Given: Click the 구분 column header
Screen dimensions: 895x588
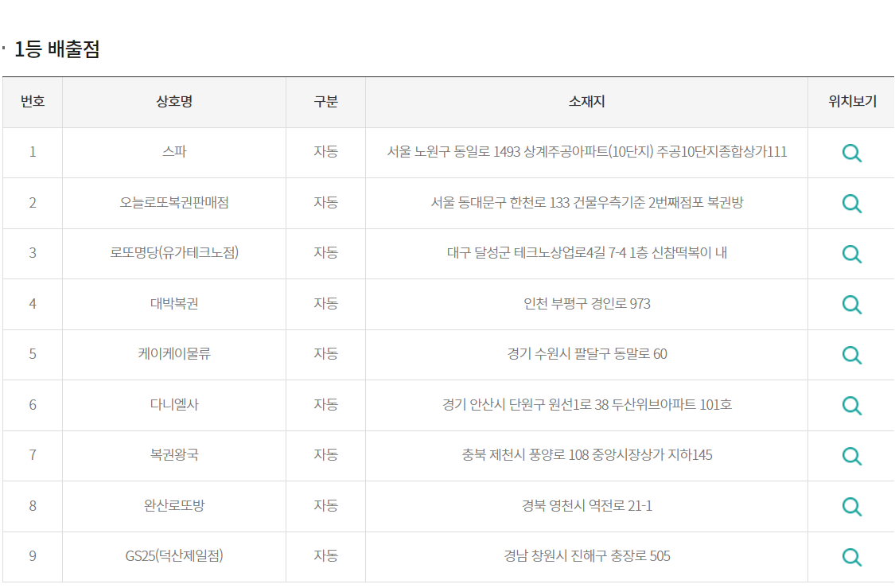Looking at the screenshot, I should coord(325,102).
